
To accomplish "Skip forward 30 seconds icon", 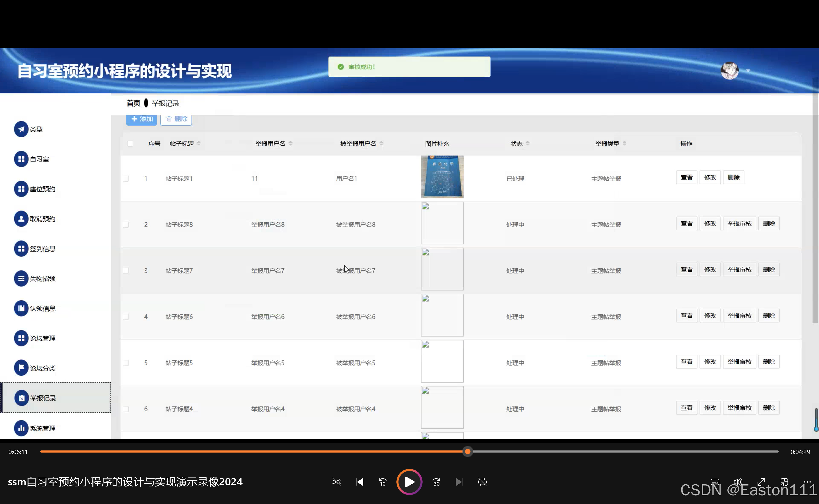I will 436,482.
